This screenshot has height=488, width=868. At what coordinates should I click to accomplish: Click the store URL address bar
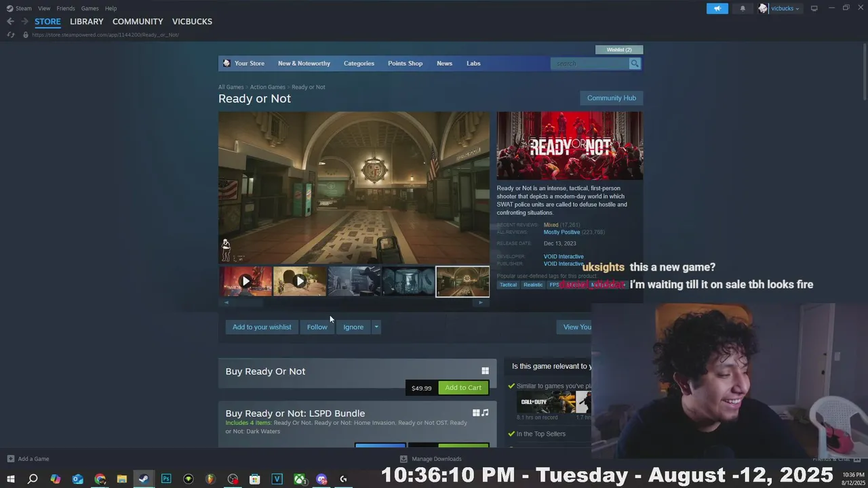105,35
